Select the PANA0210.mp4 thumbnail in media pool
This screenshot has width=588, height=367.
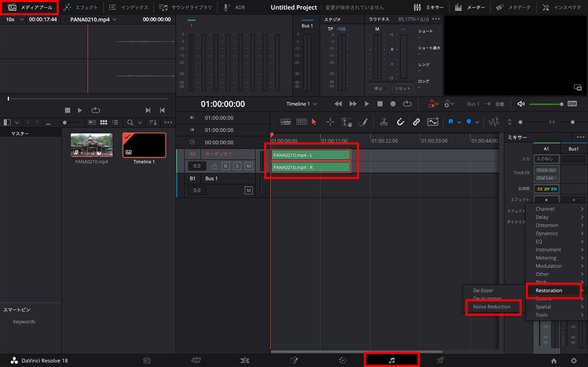tap(91, 146)
